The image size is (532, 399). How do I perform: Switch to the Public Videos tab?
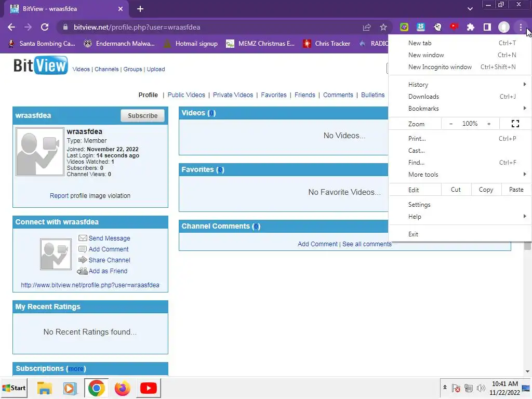187,95
